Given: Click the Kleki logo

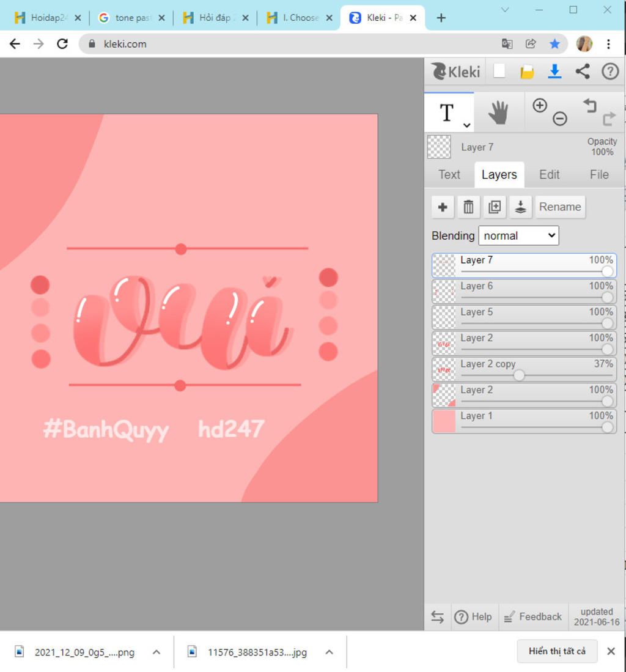Looking at the screenshot, I should [456, 71].
